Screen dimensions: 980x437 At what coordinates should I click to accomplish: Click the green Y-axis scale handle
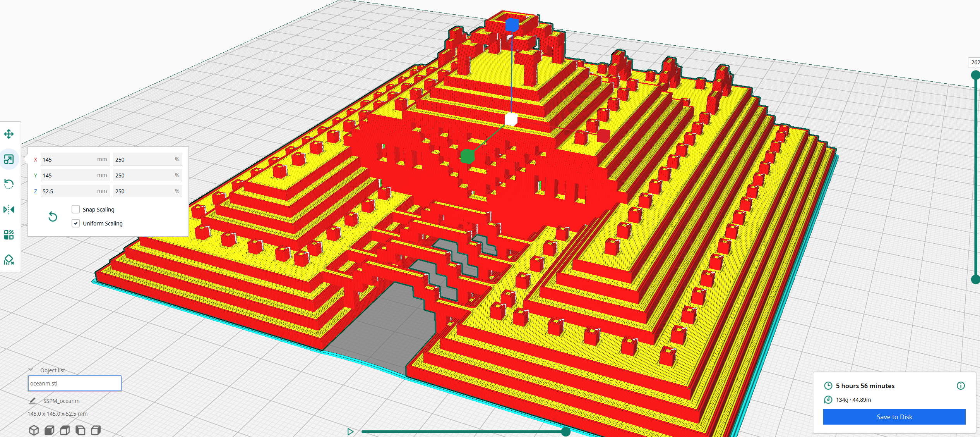coord(468,156)
